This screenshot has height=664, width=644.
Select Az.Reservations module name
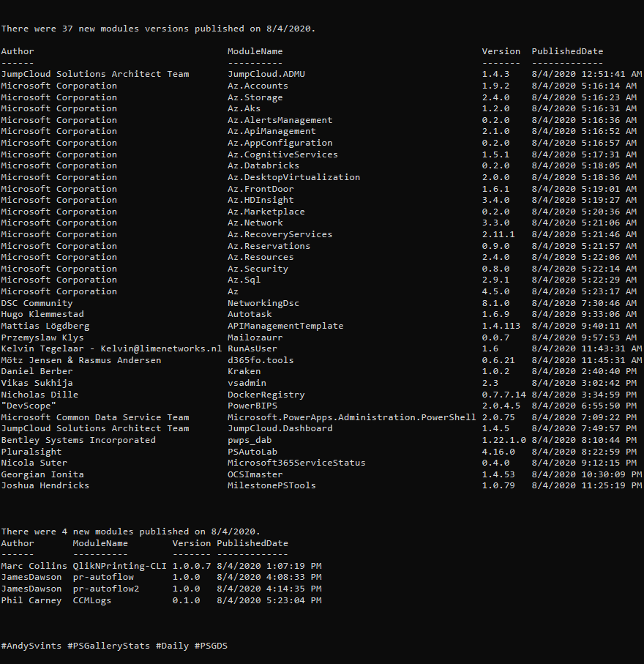tap(269, 246)
